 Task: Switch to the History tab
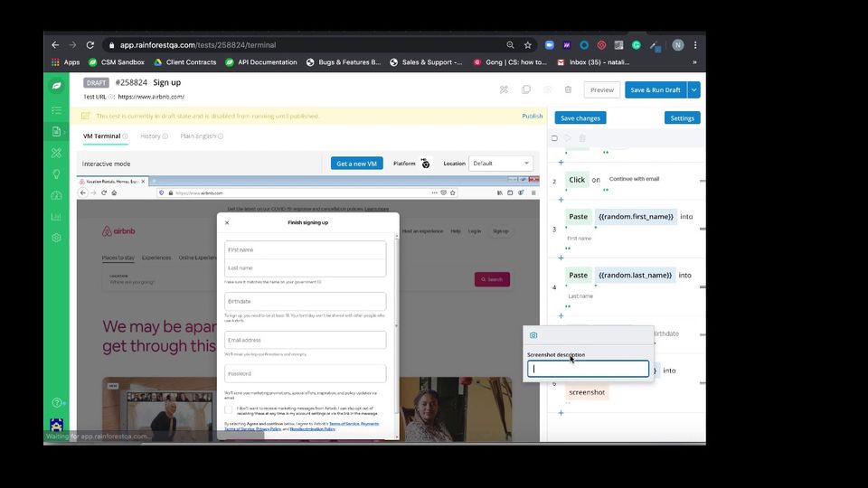pos(150,136)
